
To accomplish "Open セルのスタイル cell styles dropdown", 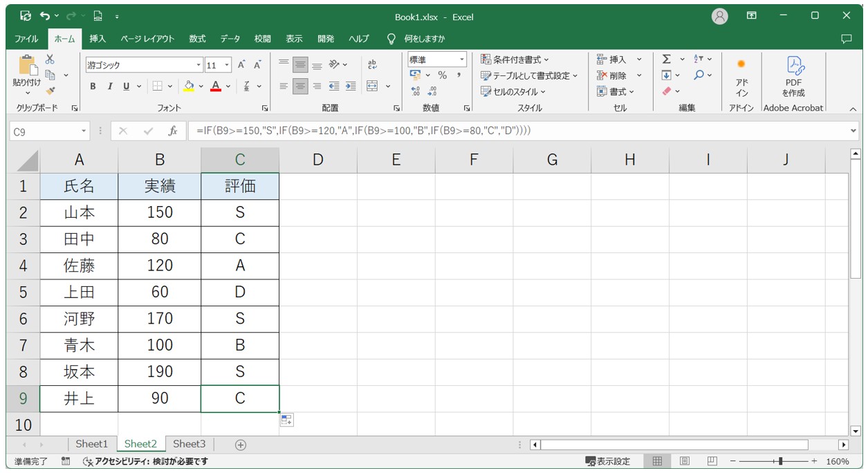I will [514, 91].
